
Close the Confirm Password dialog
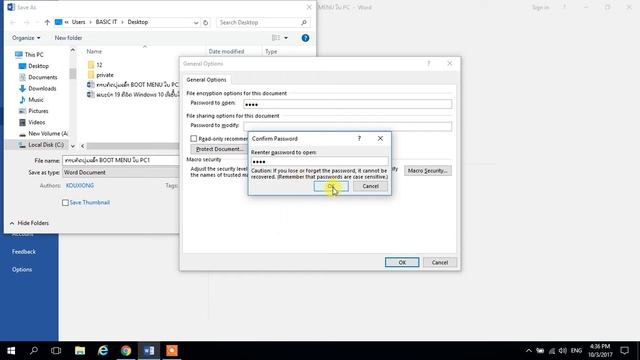380,139
